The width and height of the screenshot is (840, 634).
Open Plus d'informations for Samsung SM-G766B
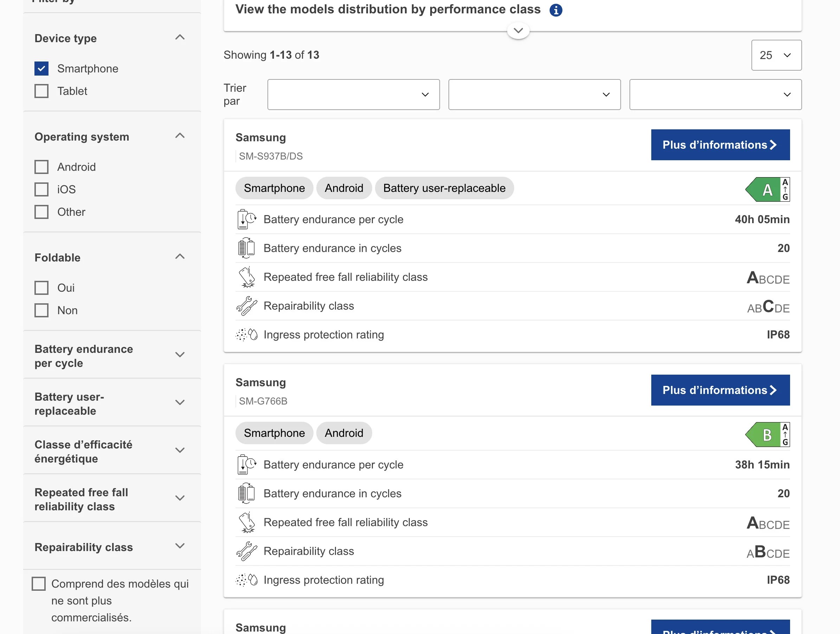coord(721,390)
